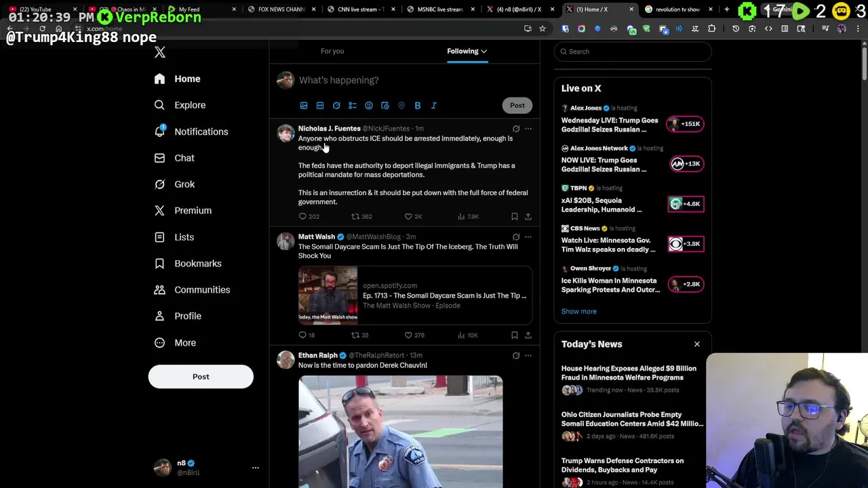The width and height of the screenshot is (868, 488).
Task: Open Lists in the sidebar
Action: 174,237
